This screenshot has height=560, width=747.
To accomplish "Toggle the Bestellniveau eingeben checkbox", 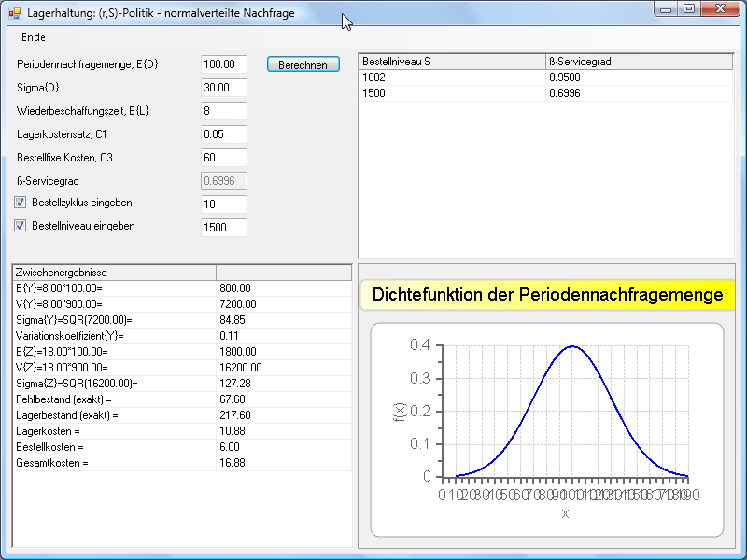I will (x=21, y=226).
